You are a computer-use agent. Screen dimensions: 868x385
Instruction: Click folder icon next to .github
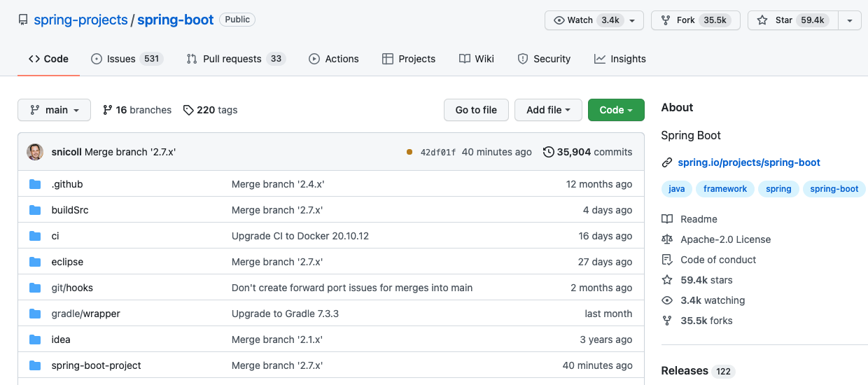(x=35, y=184)
